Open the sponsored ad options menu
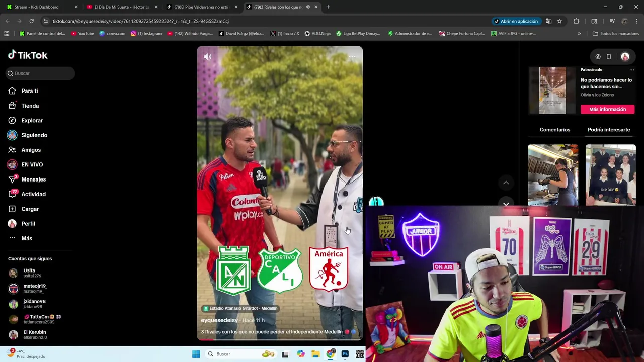 click(632, 70)
